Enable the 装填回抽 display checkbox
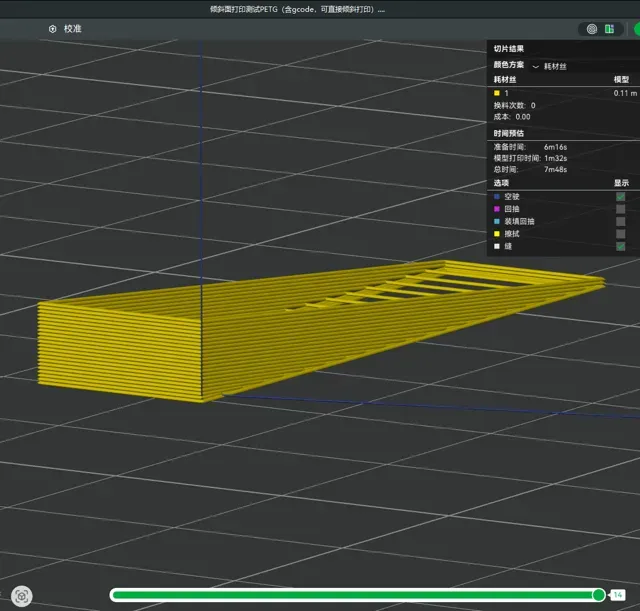The image size is (640, 611). (x=620, y=221)
